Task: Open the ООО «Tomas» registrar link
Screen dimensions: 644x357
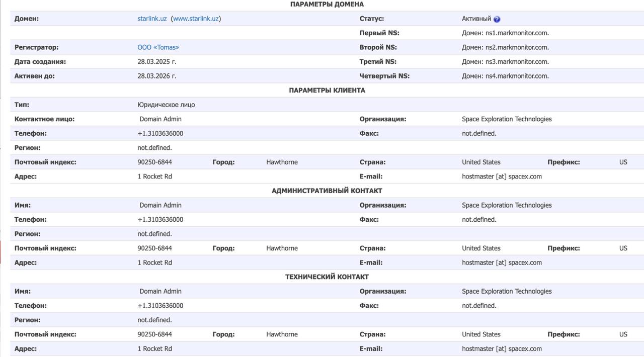Action: 158,47
